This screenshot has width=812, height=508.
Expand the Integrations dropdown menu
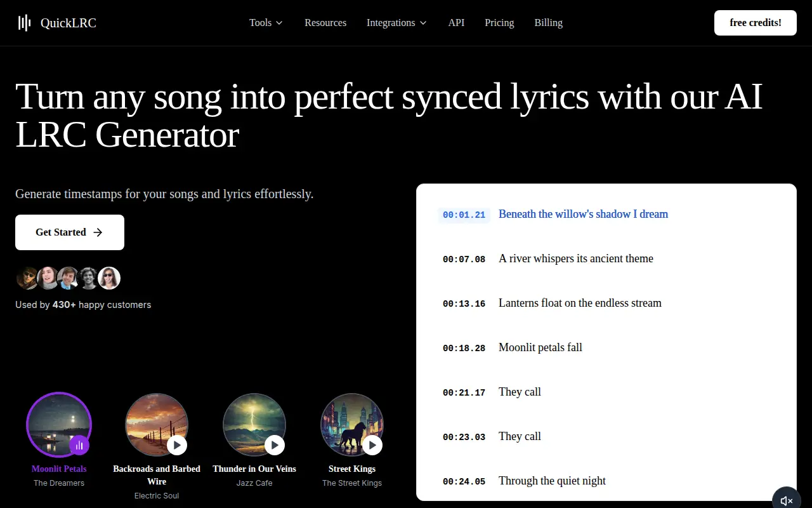tap(396, 23)
